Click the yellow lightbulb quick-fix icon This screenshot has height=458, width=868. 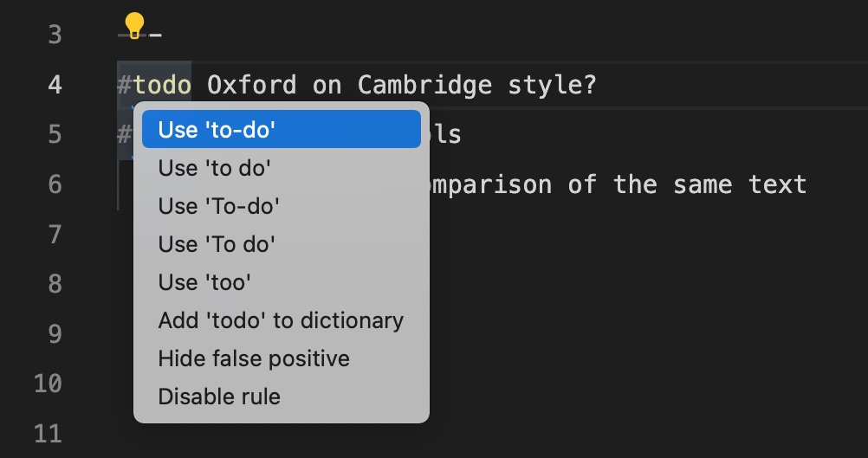(134, 26)
